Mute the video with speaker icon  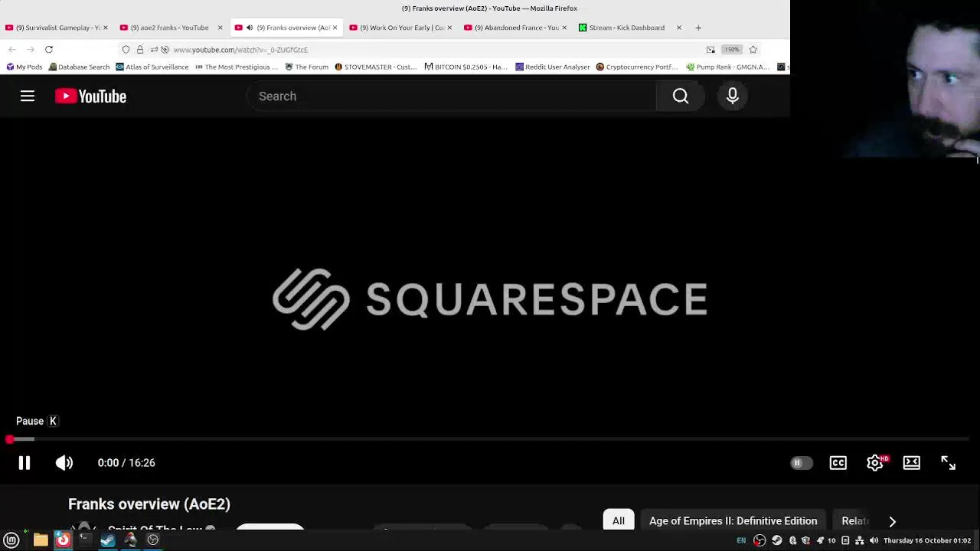(x=64, y=462)
